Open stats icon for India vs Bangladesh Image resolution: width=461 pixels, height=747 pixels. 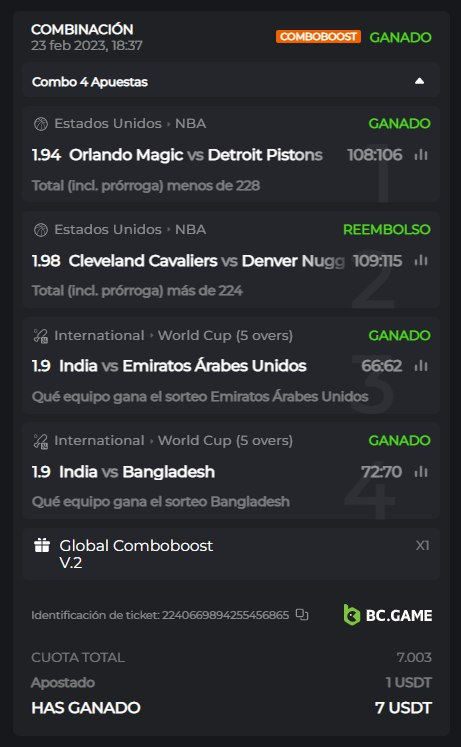[x=421, y=472]
